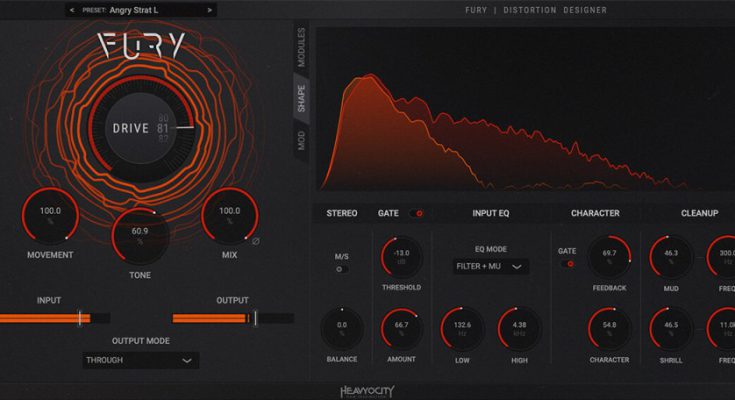Click the Movement knob

click(x=50, y=214)
